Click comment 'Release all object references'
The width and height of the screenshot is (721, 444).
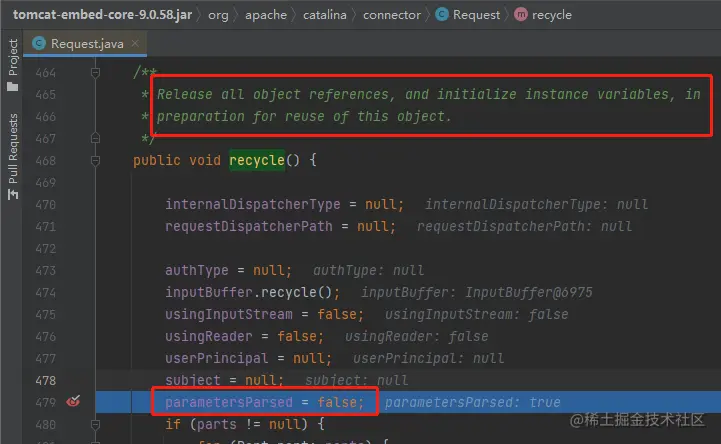(x=276, y=94)
